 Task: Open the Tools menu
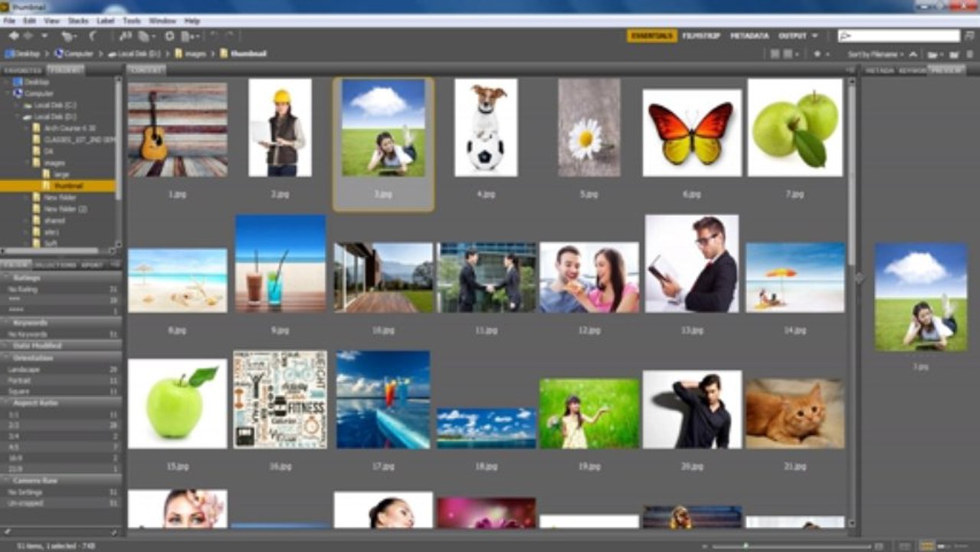pyautogui.click(x=132, y=21)
